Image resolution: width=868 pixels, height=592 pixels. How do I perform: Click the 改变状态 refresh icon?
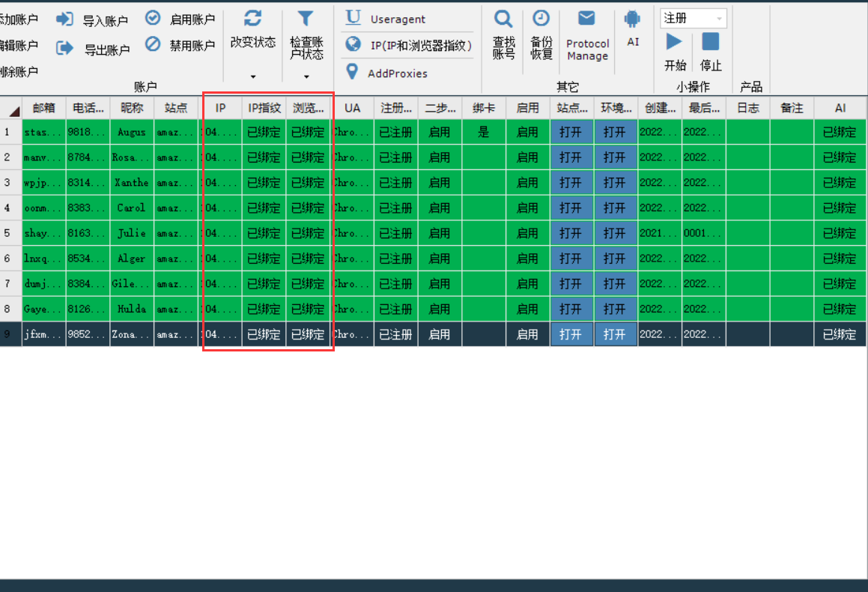[x=253, y=18]
